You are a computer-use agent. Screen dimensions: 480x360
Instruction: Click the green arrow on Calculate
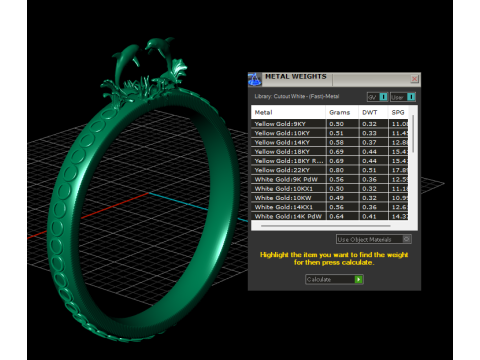coord(358,279)
